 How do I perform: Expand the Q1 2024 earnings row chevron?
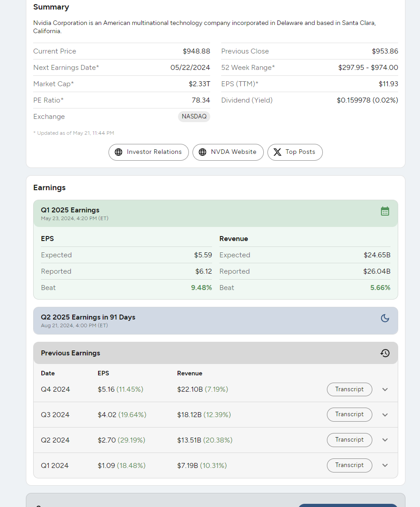385,465
